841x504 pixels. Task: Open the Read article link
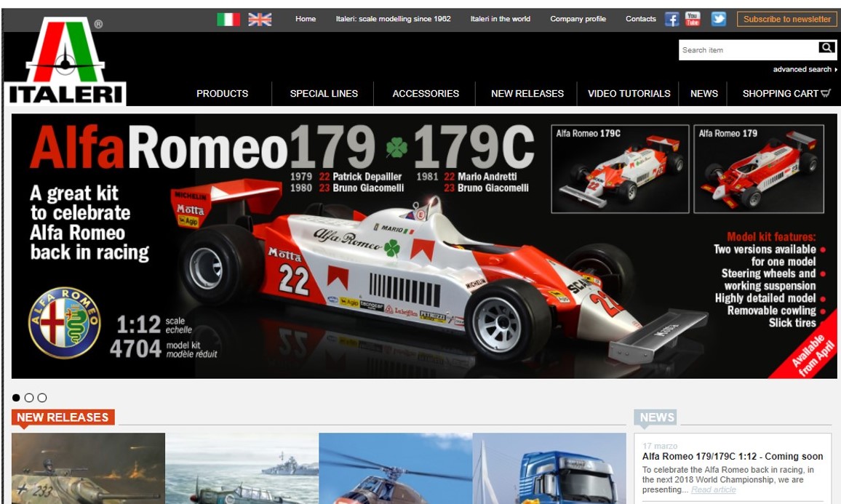(x=713, y=490)
